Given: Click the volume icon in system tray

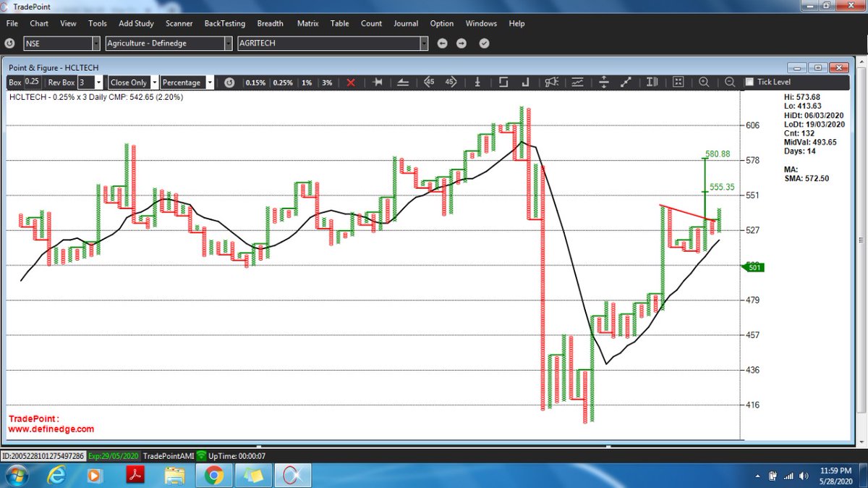Looking at the screenshot, I should 804,476.
